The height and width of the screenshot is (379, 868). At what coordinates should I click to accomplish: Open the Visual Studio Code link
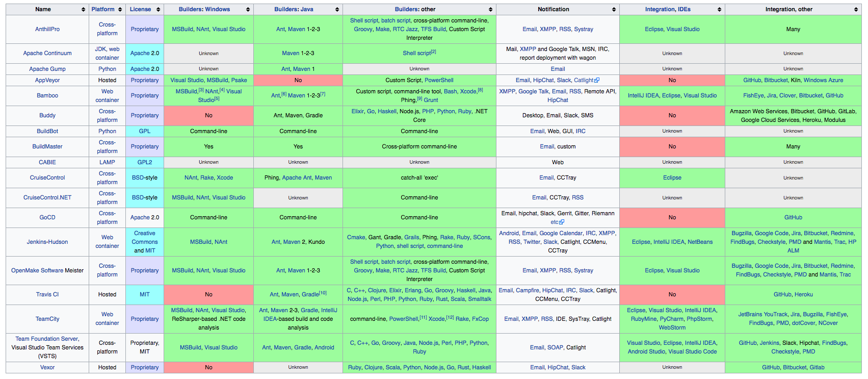click(693, 351)
